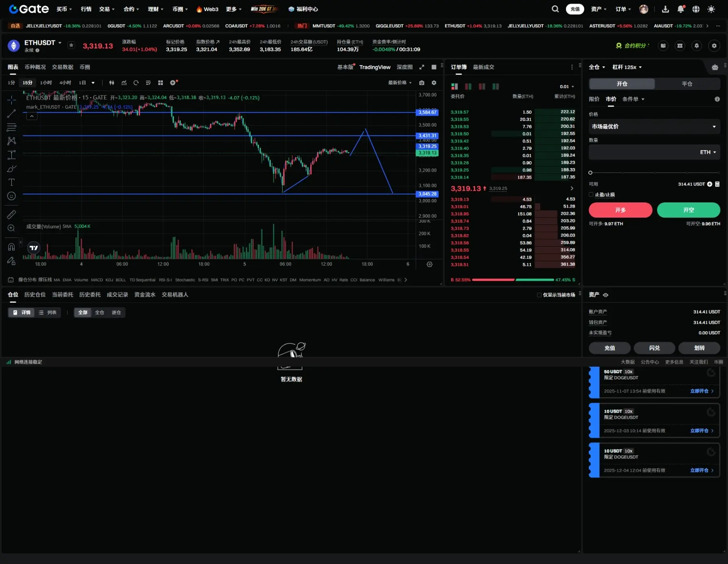Enable the 止盈/止损 checkbox

click(x=591, y=195)
